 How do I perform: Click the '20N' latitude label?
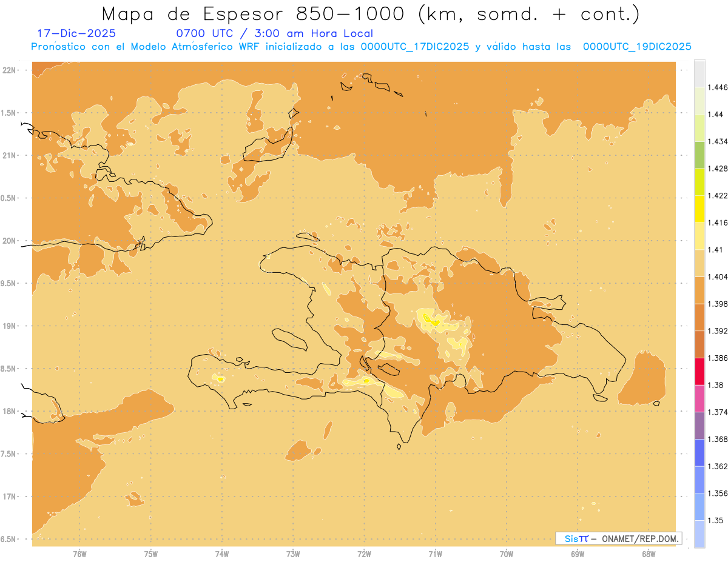tap(10, 241)
